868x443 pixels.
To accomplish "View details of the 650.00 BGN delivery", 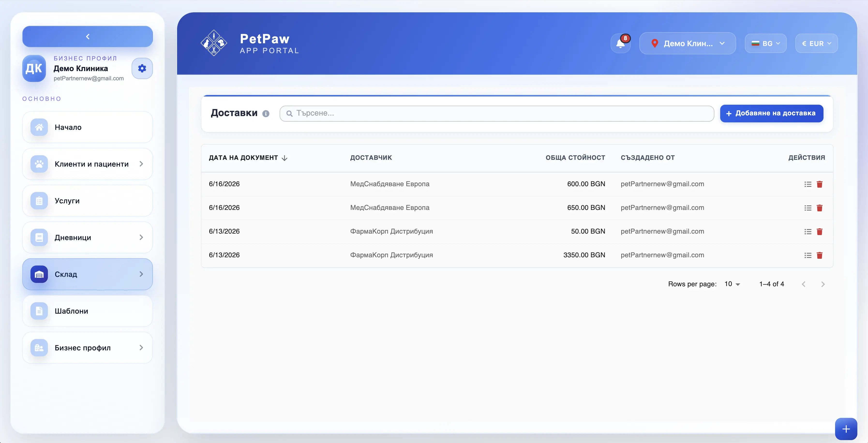I will coord(808,208).
